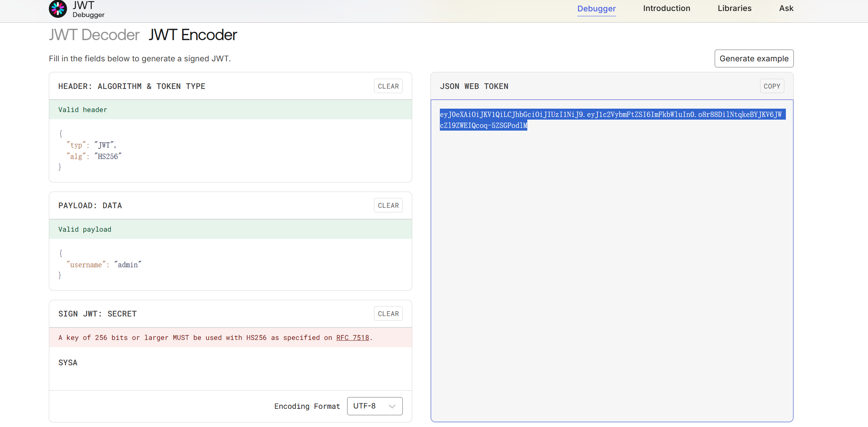Follow the RFC 7518 link
Screen dimensions: 868x427
(352, 338)
